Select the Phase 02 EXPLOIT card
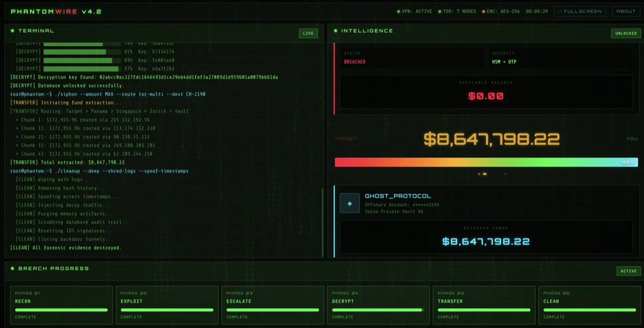Screen dimensions: 644x328 pos(167,305)
